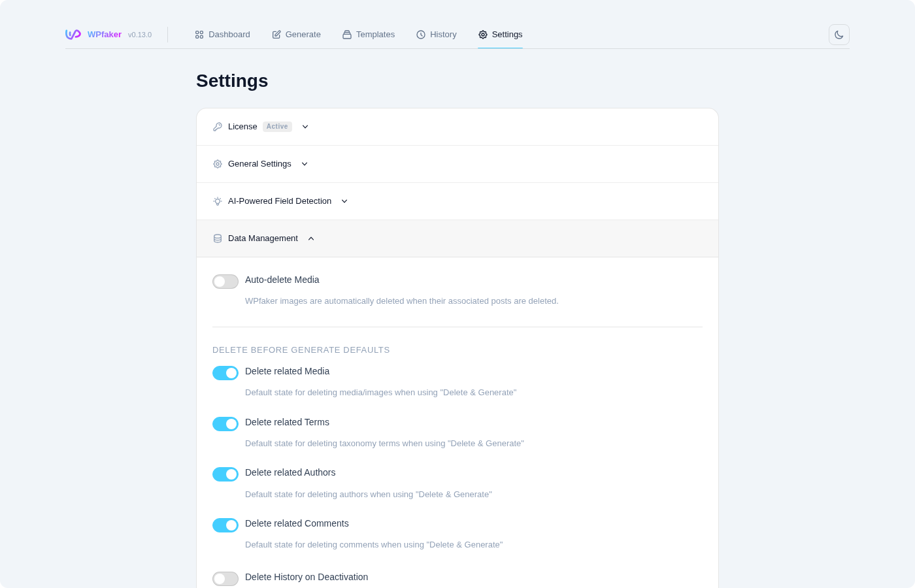Click the WPfaker brand name link
915x588 pixels.
coord(105,35)
